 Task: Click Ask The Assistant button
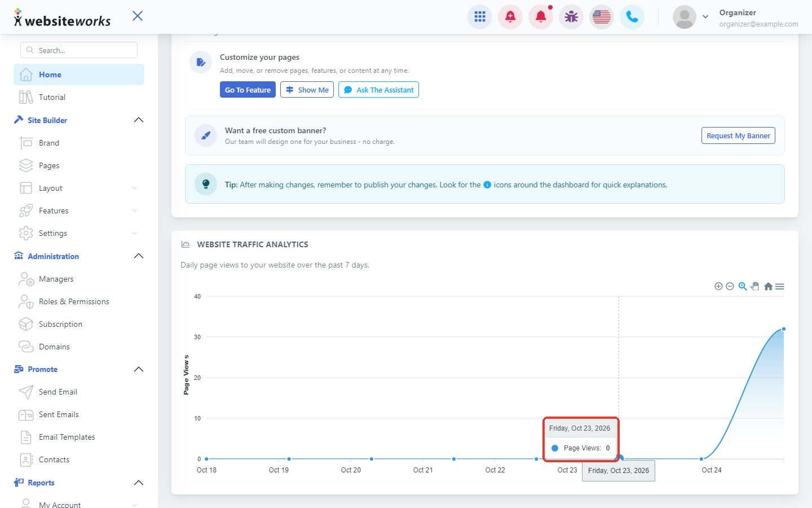pos(378,90)
